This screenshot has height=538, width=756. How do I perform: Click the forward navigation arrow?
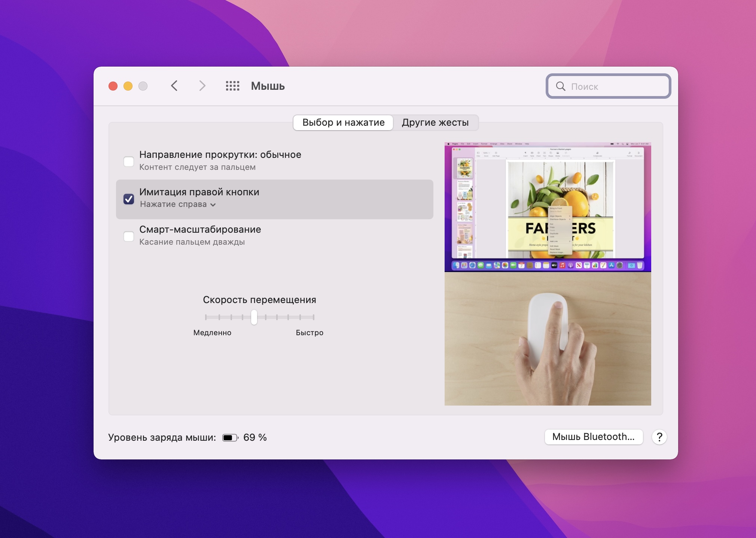(x=202, y=86)
